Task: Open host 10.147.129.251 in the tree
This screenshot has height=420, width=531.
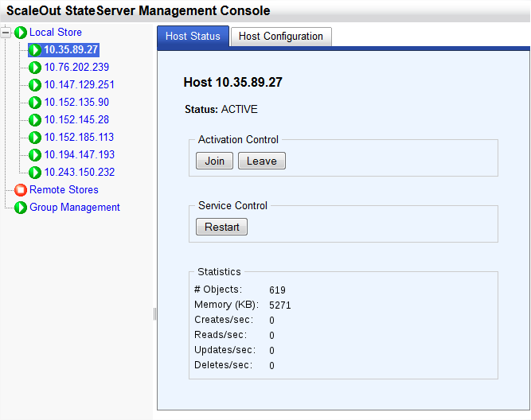Action: point(80,84)
